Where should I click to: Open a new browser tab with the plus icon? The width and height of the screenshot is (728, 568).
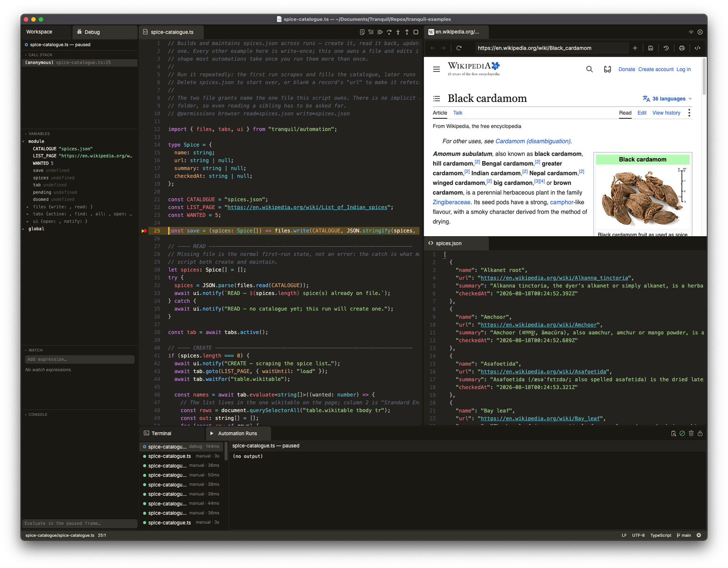click(635, 48)
